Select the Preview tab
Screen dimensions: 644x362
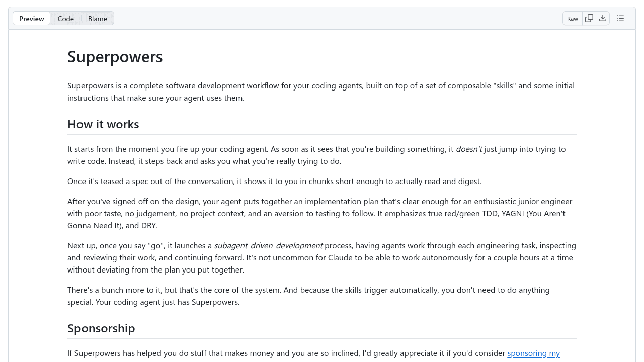31,19
